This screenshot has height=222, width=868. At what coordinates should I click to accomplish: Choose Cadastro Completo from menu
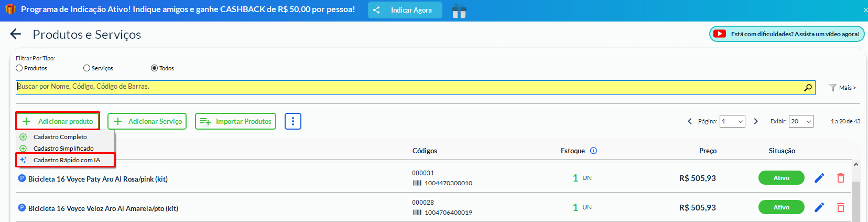(x=60, y=137)
